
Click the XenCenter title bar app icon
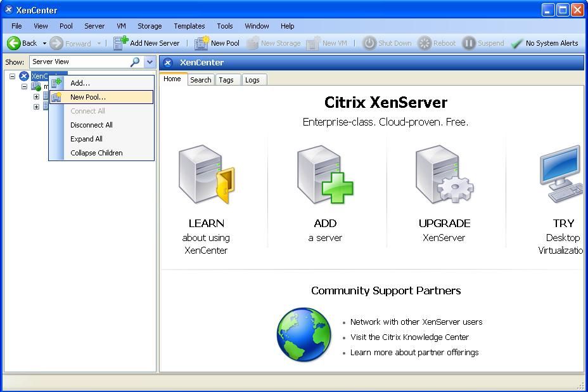(9, 10)
